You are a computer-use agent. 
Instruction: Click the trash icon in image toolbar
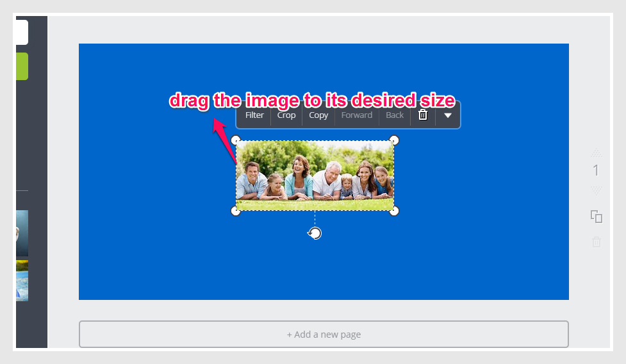[x=423, y=115]
